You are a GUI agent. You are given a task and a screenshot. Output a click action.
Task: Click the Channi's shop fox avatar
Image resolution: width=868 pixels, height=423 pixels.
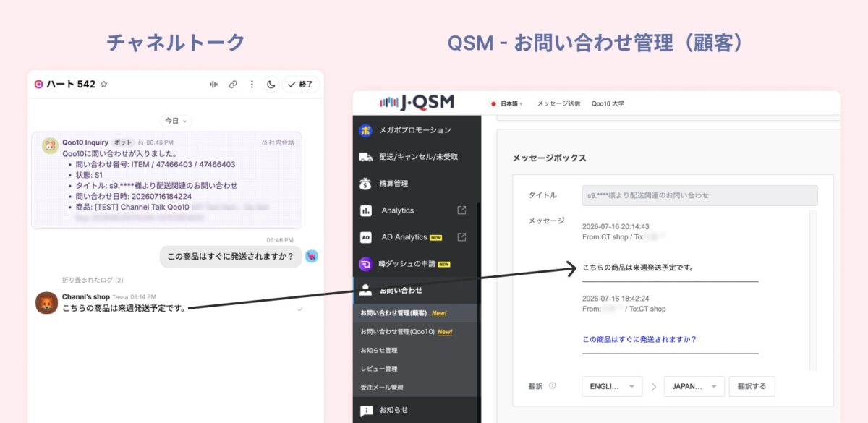[46, 303]
